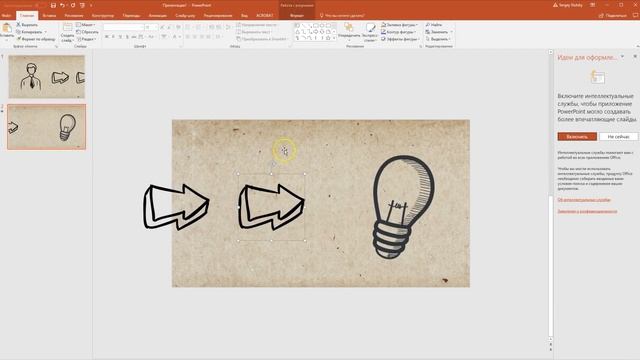Open Заливка фигуры (Shape Fill) dropdown

(399, 25)
